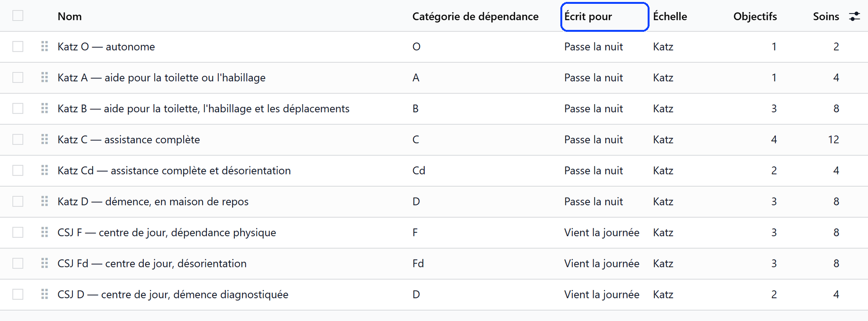Screen dimensions: 868x321
Task: Click the Nom column header
Action: pos(69,16)
